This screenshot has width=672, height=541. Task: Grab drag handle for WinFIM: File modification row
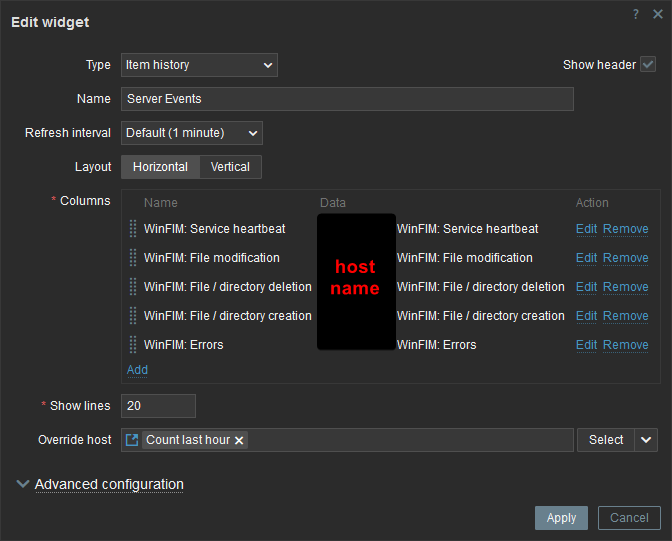[x=133, y=258]
